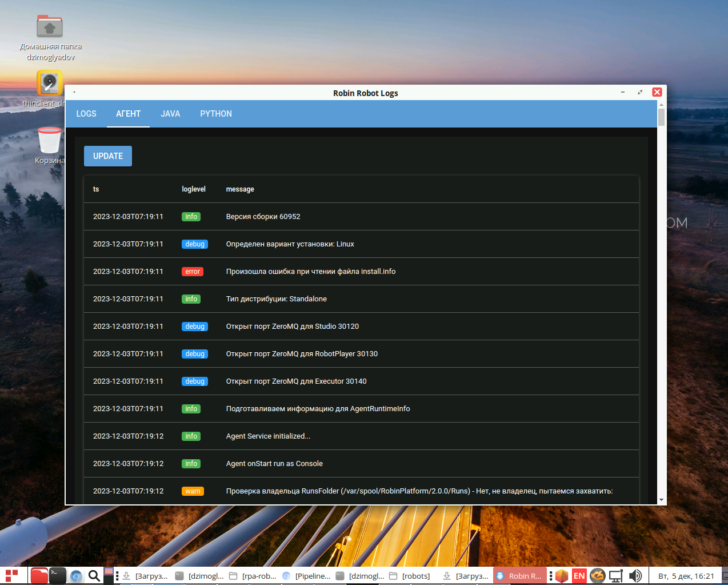Switch to the [robots] taskbar window
Viewport: 728px width, 585px height.
[410, 576]
